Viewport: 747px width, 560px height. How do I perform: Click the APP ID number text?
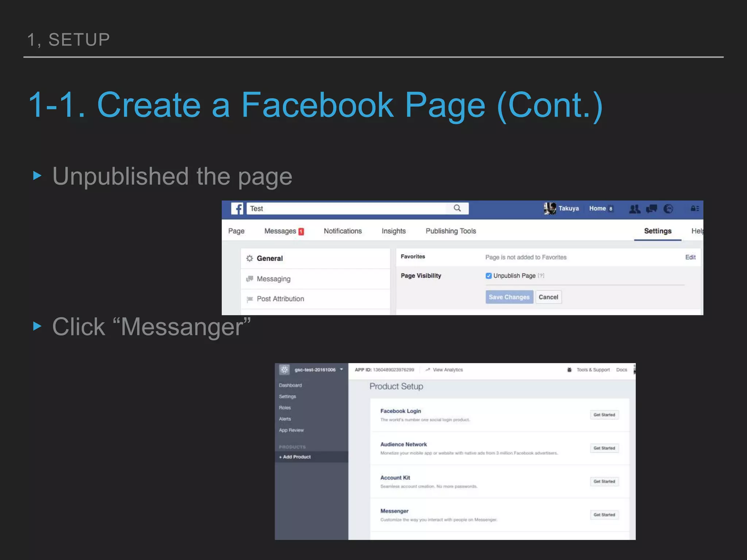click(394, 370)
